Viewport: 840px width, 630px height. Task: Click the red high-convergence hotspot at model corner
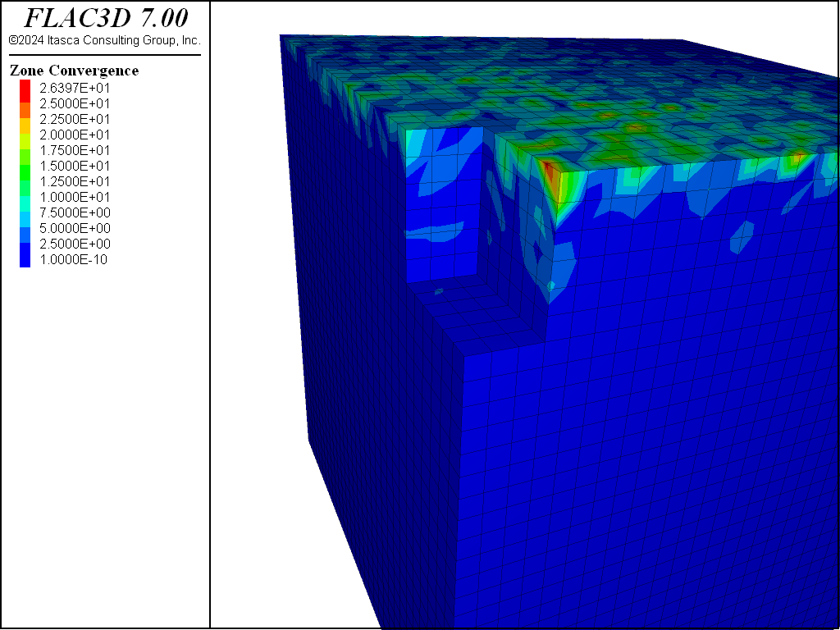pyautogui.click(x=550, y=174)
